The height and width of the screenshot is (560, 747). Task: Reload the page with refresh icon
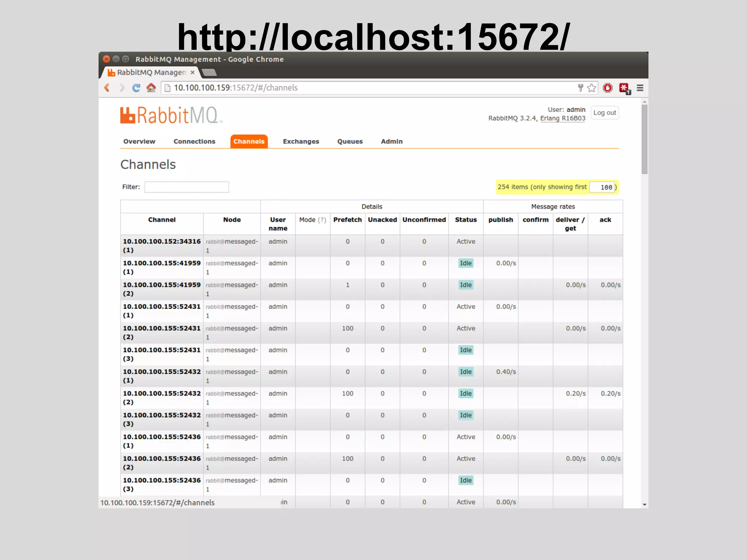(x=136, y=88)
